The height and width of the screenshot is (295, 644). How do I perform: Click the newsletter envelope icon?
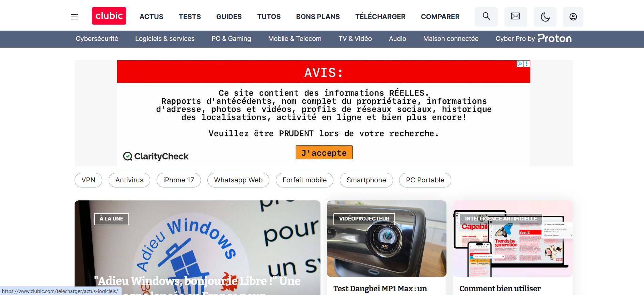click(x=516, y=16)
